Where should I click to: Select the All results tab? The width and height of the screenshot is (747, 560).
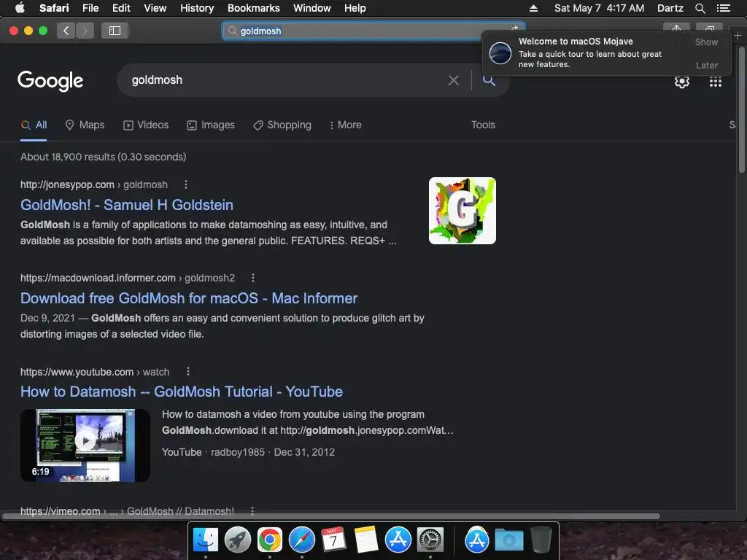pos(34,125)
